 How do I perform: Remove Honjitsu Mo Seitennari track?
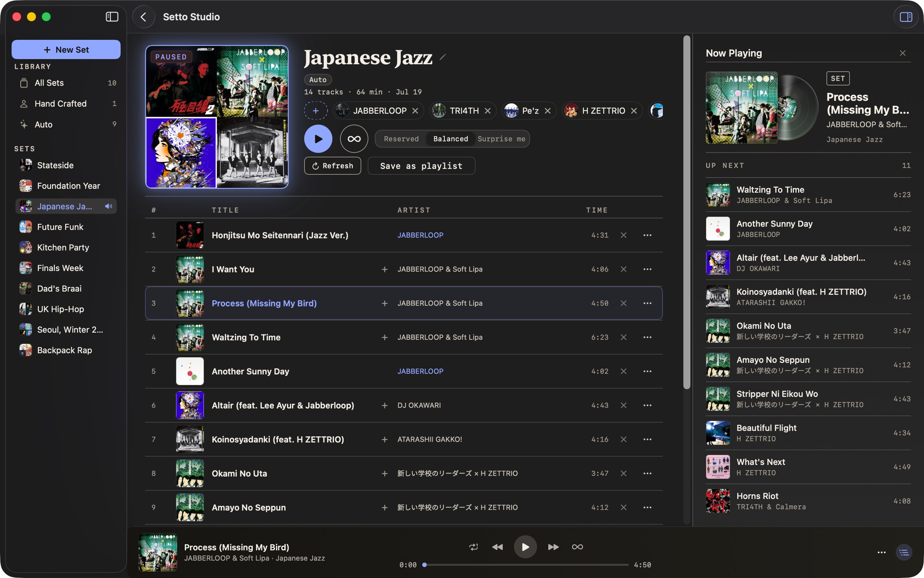pyautogui.click(x=624, y=235)
